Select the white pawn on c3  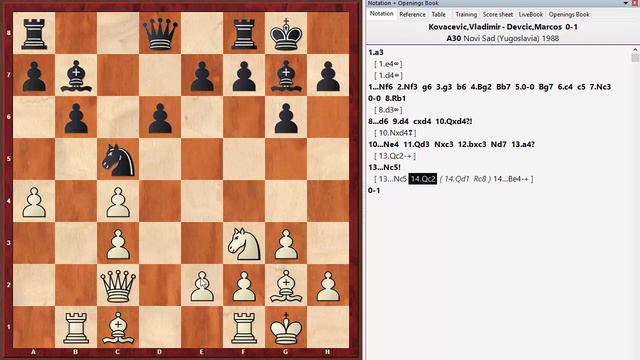point(118,243)
